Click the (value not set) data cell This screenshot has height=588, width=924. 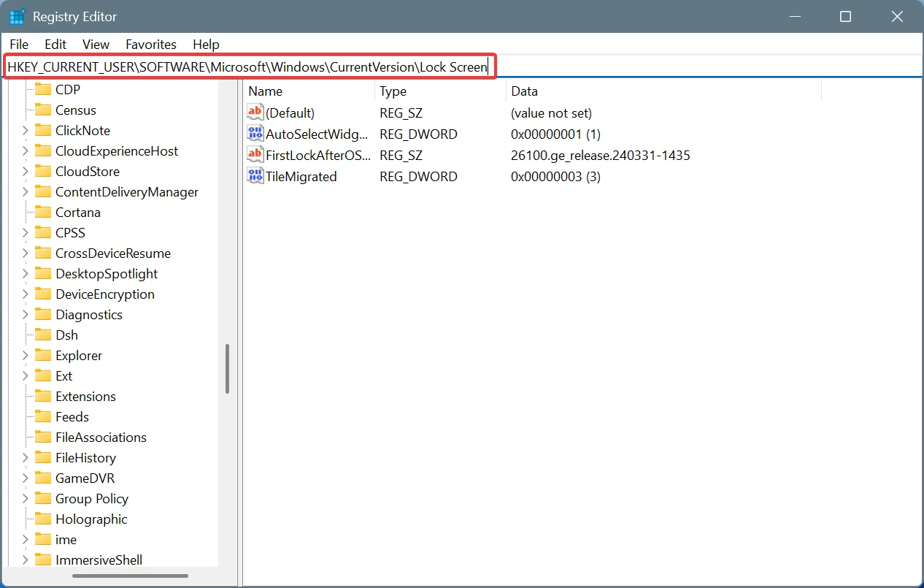click(x=551, y=112)
